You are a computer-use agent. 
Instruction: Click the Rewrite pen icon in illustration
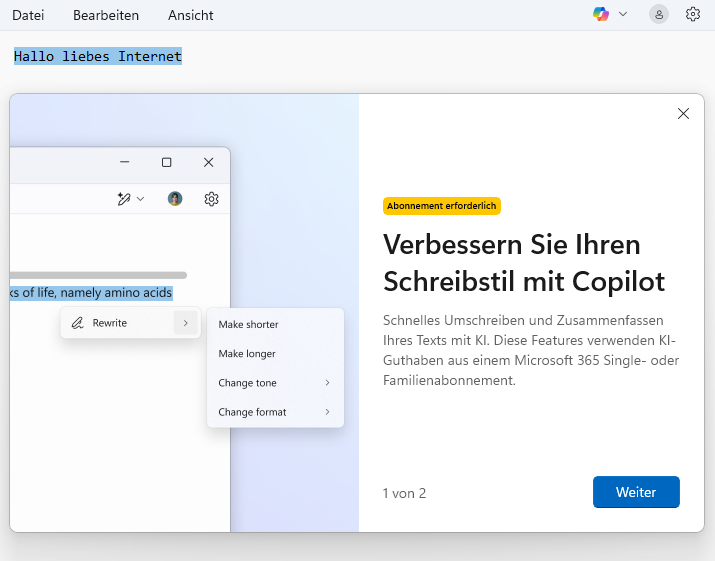78,323
